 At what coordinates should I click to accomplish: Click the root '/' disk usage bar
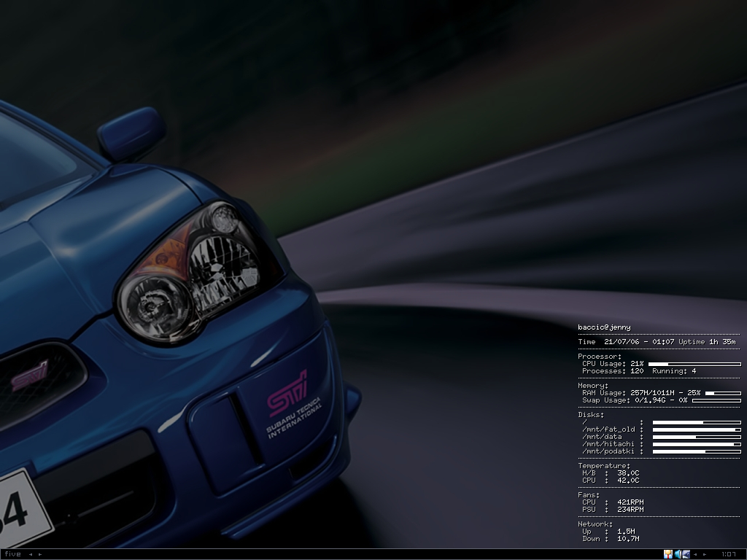[x=697, y=422]
